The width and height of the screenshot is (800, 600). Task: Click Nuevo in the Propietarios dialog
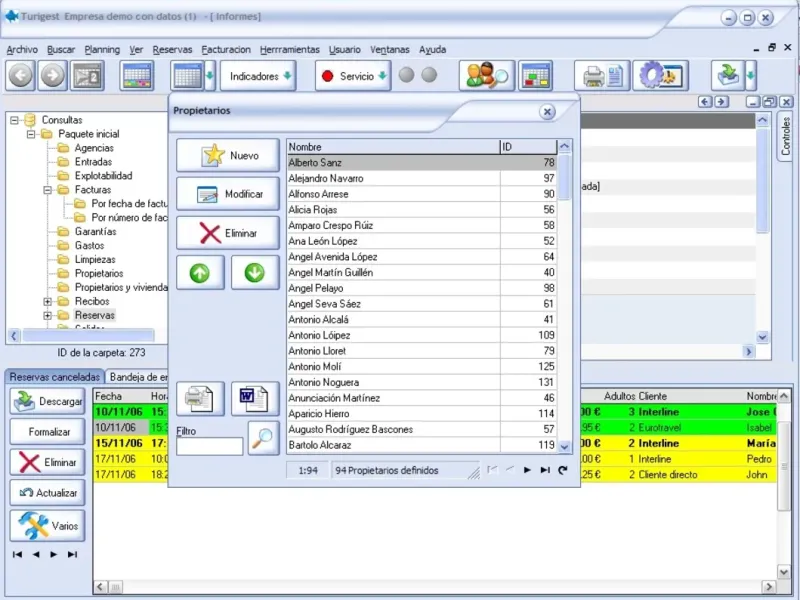pos(228,155)
